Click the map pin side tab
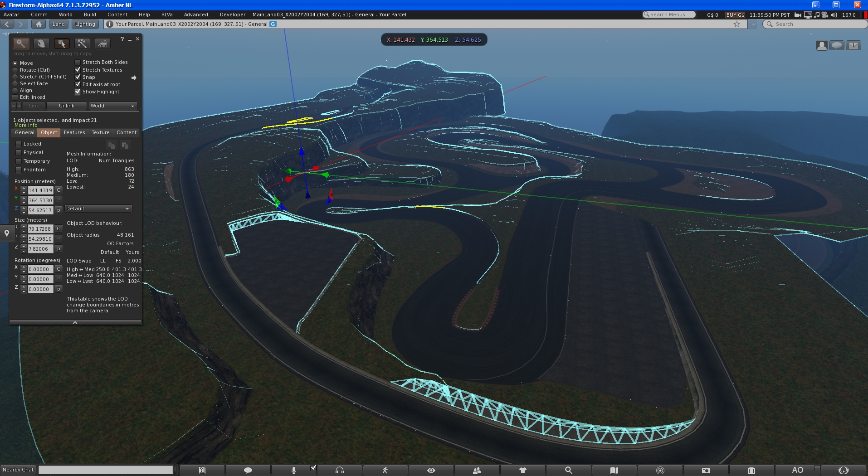 click(7, 233)
